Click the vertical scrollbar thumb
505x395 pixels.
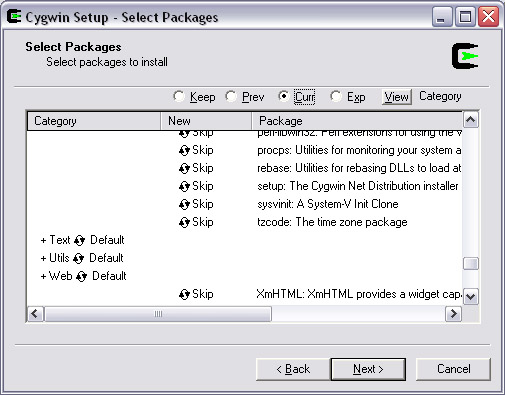(x=471, y=264)
